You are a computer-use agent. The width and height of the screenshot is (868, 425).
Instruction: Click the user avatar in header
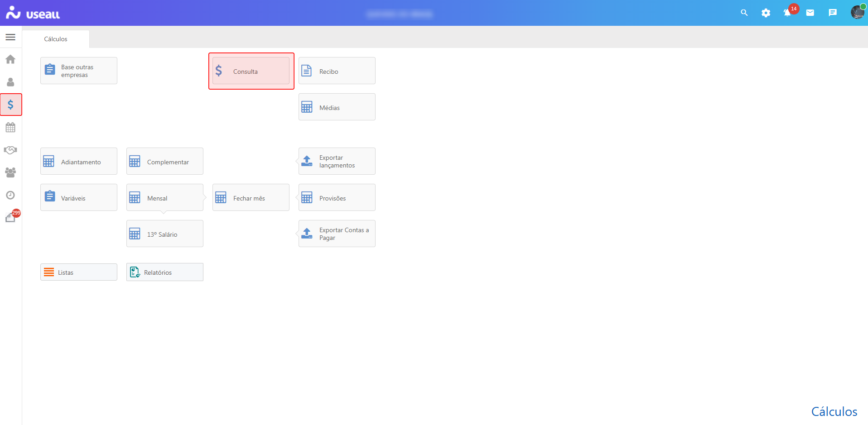[x=857, y=12]
